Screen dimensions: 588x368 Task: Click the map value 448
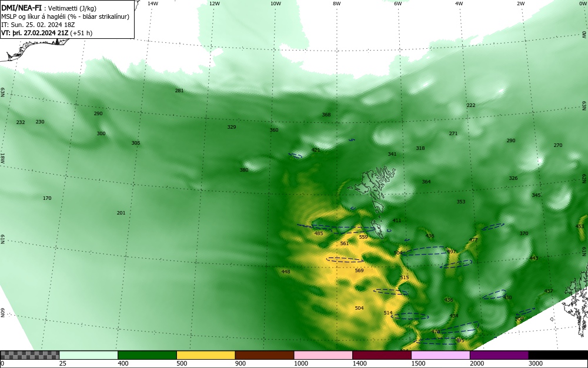tap(286, 272)
